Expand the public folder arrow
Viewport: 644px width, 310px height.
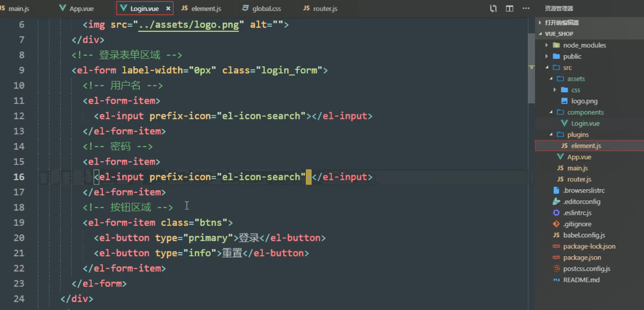point(546,56)
